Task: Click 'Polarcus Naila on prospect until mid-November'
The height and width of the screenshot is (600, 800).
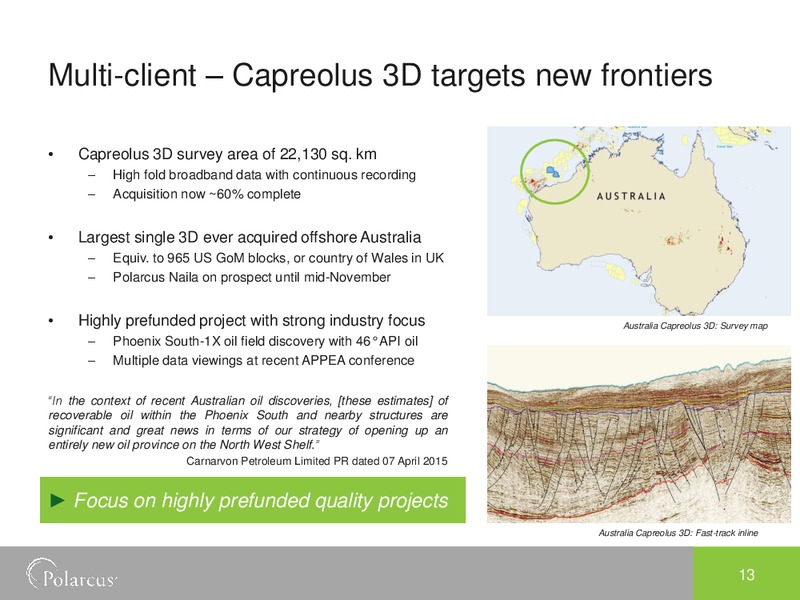Action: [x=252, y=278]
